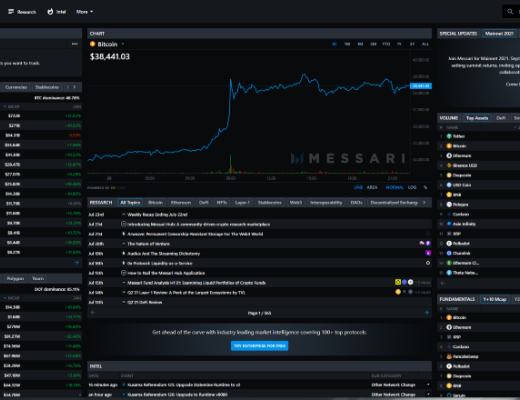Click the Ethereum icon in Fundamentals list
520x400 pixels.
coord(449,327)
